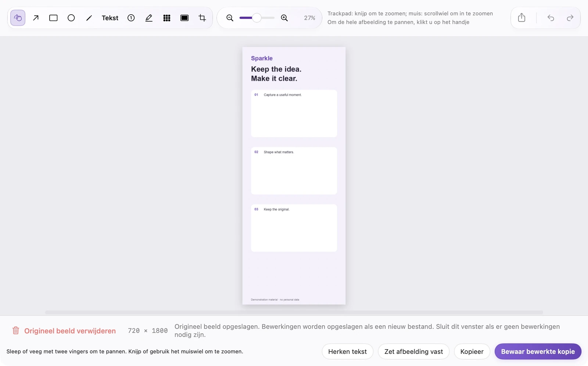The image size is (588, 366).
Task: Click Zet afbeelding vast
Action: point(413,352)
